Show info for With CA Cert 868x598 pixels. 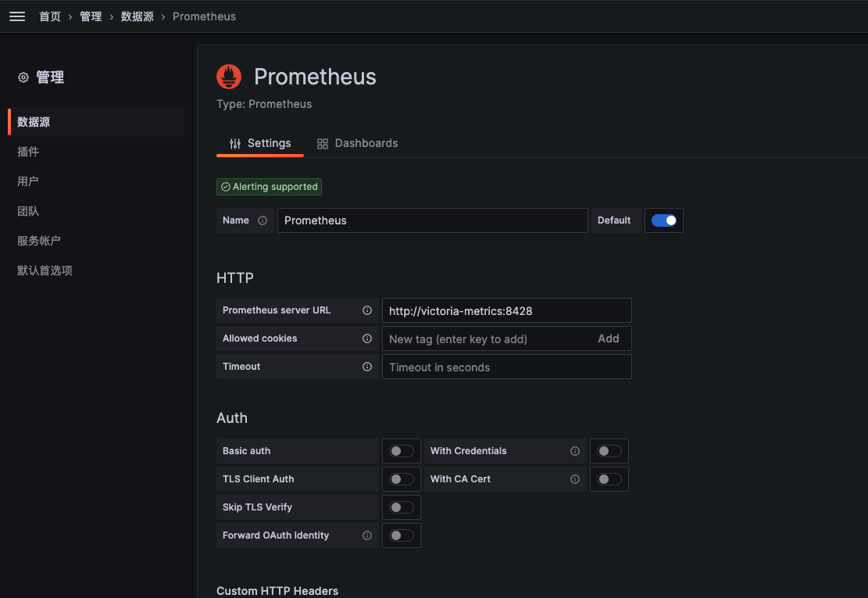click(x=574, y=479)
